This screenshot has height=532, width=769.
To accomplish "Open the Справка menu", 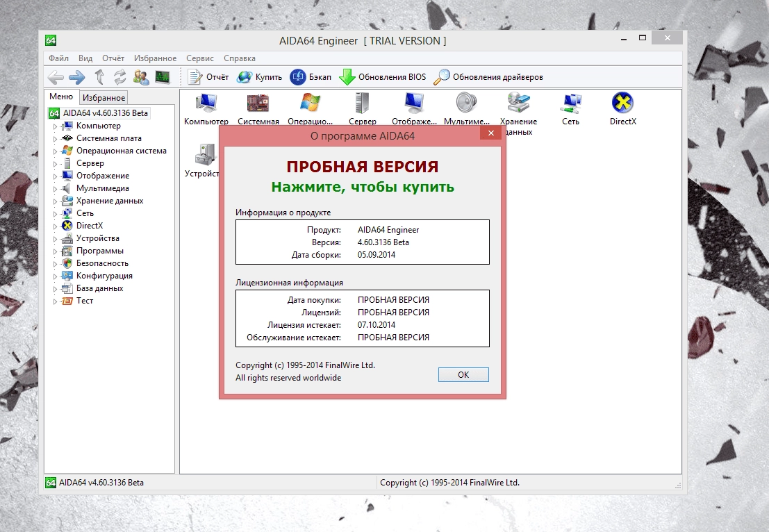I will [x=240, y=58].
